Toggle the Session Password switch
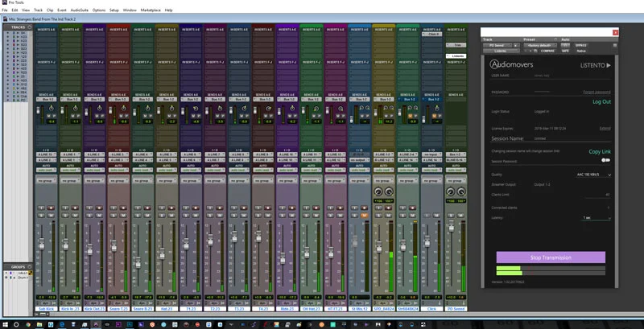Viewport: 644px width, 329px height. 605,160
